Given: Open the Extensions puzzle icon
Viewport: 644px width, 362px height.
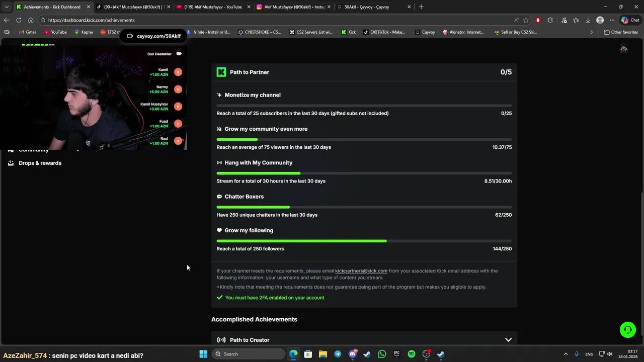Looking at the screenshot, I should [550, 20].
